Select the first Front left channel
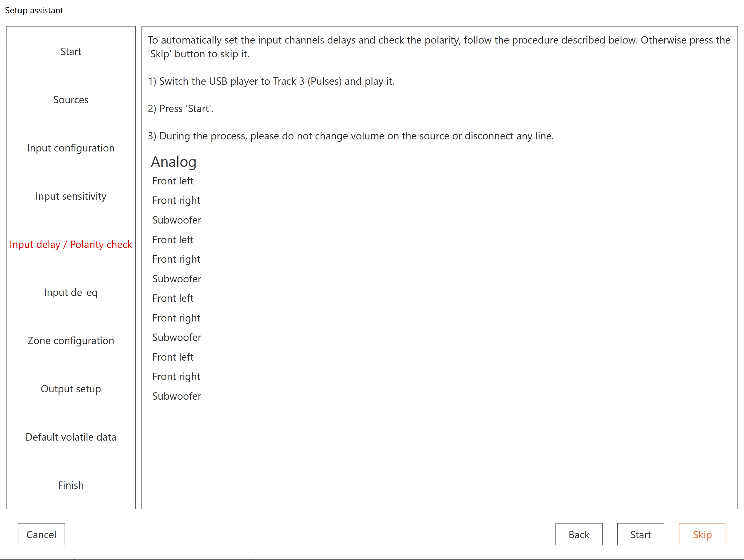 tap(173, 181)
